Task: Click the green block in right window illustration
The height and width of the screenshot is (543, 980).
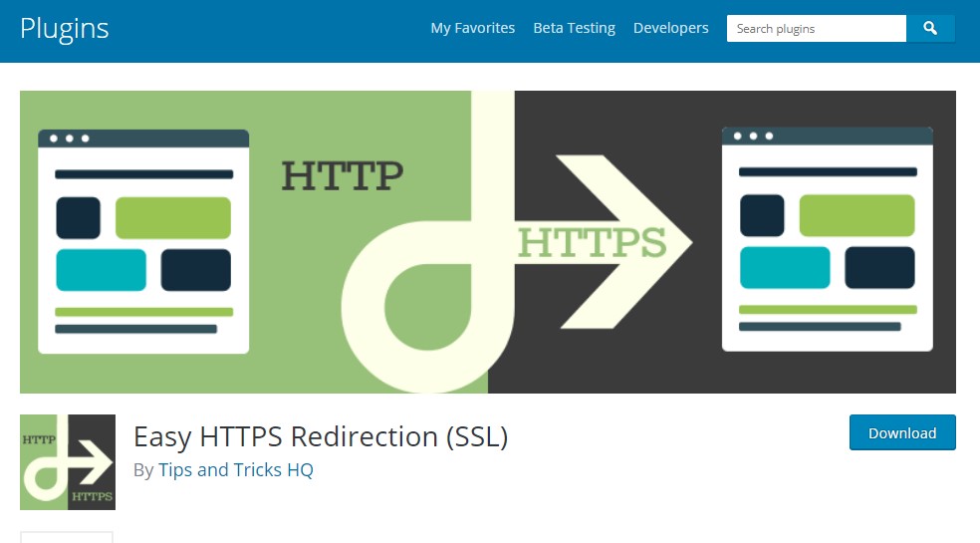Action: pos(857,216)
